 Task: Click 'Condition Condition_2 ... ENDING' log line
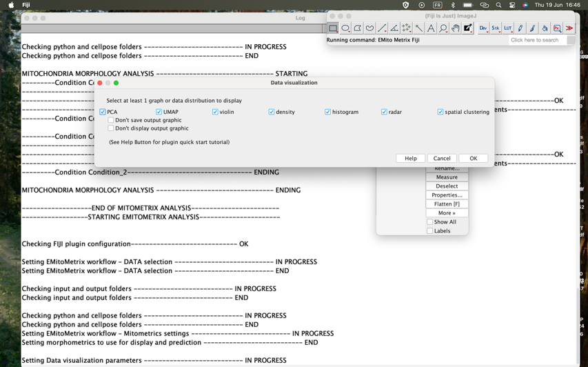[x=150, y=172]
